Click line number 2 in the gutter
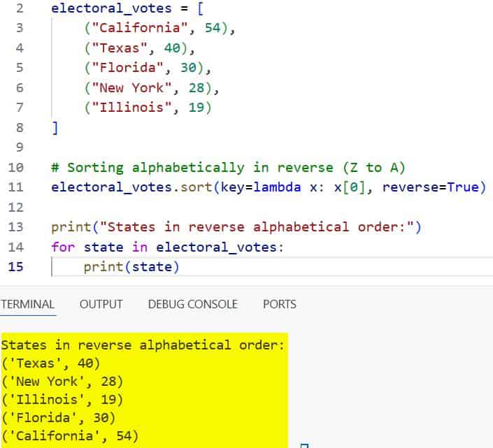Viewport: 493px width, 448px height. pos(20,10)
